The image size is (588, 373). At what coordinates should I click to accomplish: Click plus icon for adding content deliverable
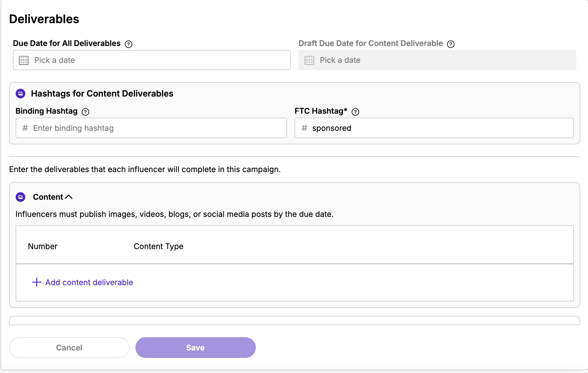(x=37, y=282)
